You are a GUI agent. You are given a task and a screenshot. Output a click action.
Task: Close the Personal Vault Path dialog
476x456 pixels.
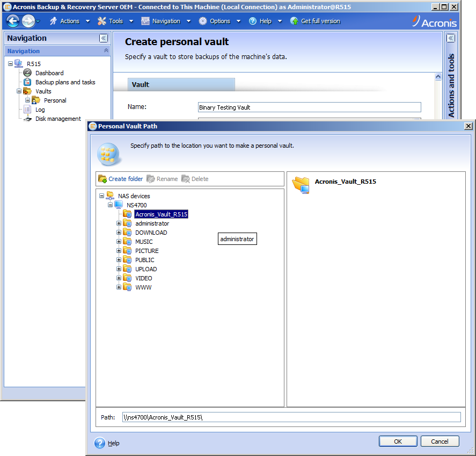468,126
